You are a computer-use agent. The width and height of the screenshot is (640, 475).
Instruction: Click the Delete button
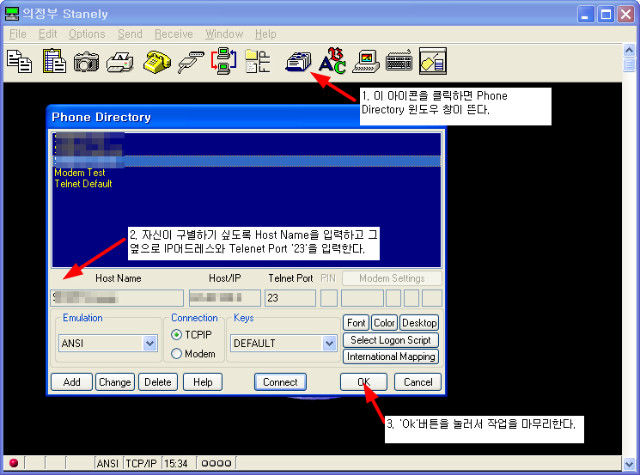(x=158, y=382)
